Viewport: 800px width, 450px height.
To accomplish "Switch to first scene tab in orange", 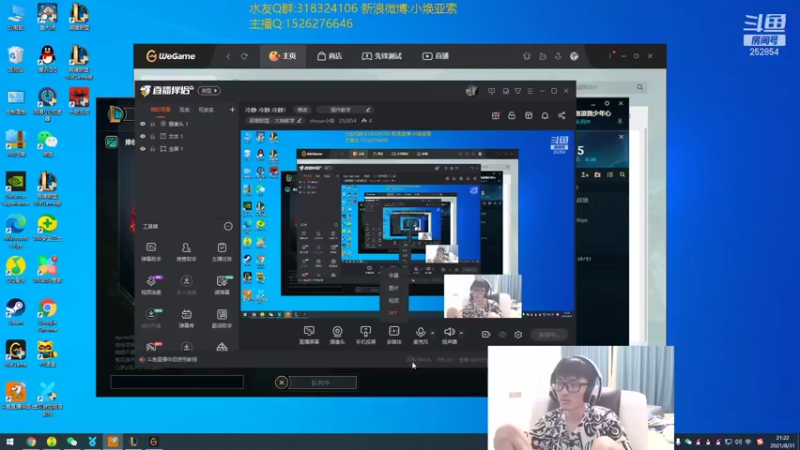I will tap(160, 110).
